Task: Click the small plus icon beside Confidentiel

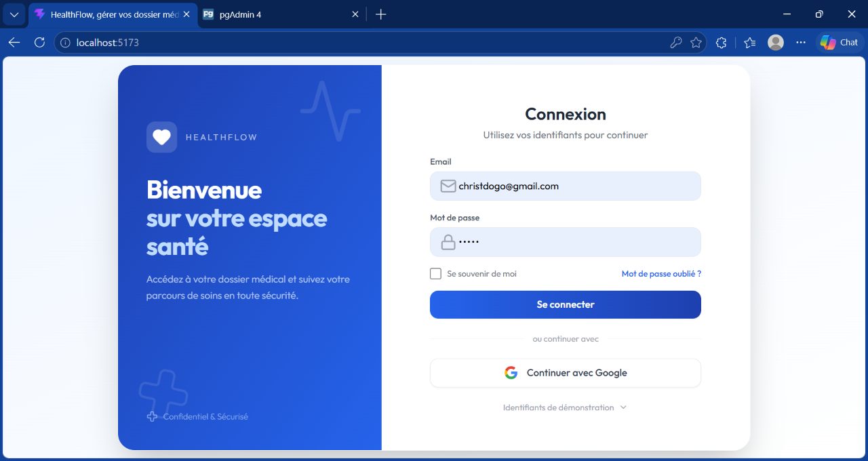Action: click(152, 416)
